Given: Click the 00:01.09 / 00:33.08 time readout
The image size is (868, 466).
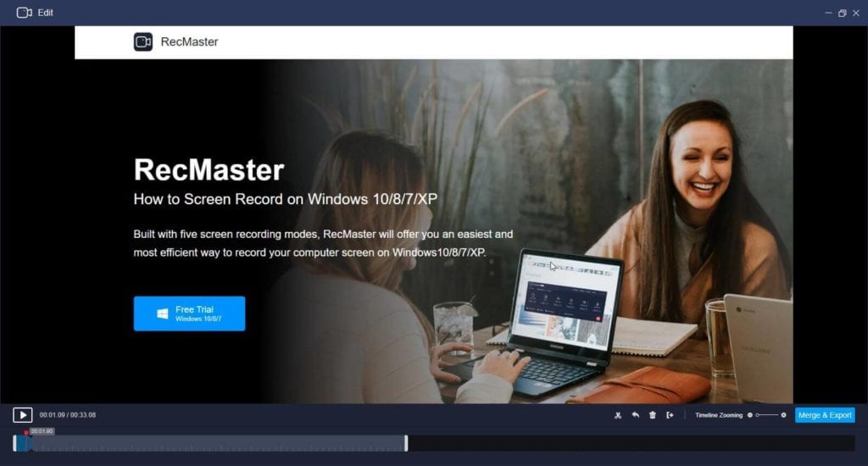Looking at the screenshot, I should click(x=68, y=415).
